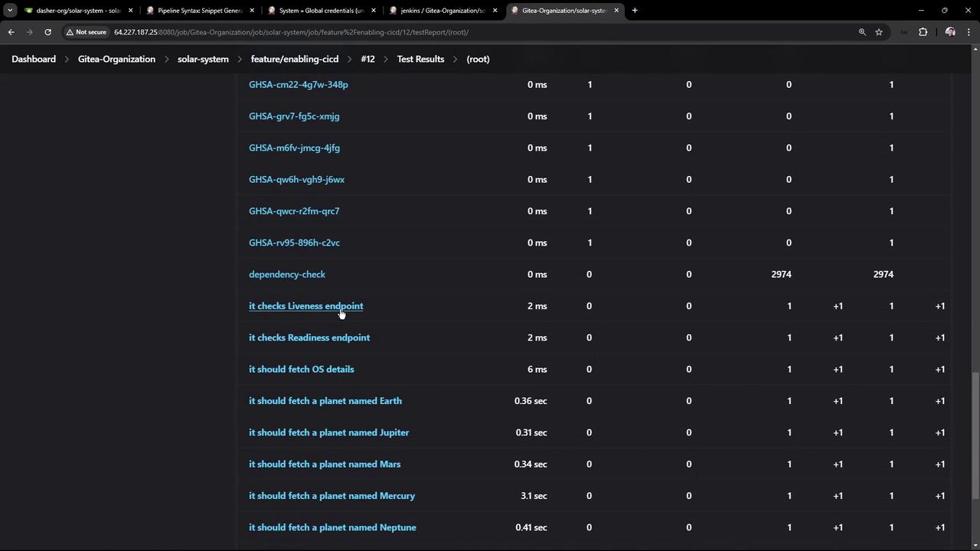Click the 0.41 sec duration value
Screen dimensions: 980x551
[x=531, y=527]
